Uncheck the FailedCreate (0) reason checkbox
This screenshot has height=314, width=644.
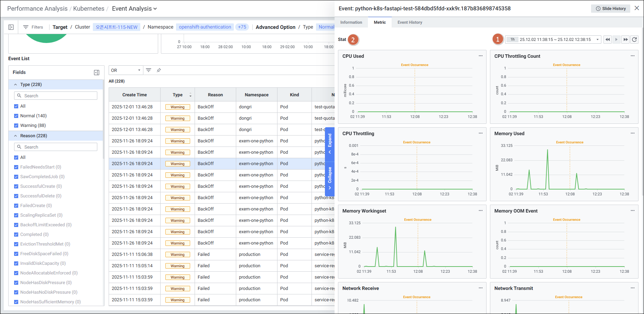pos(16,206)
